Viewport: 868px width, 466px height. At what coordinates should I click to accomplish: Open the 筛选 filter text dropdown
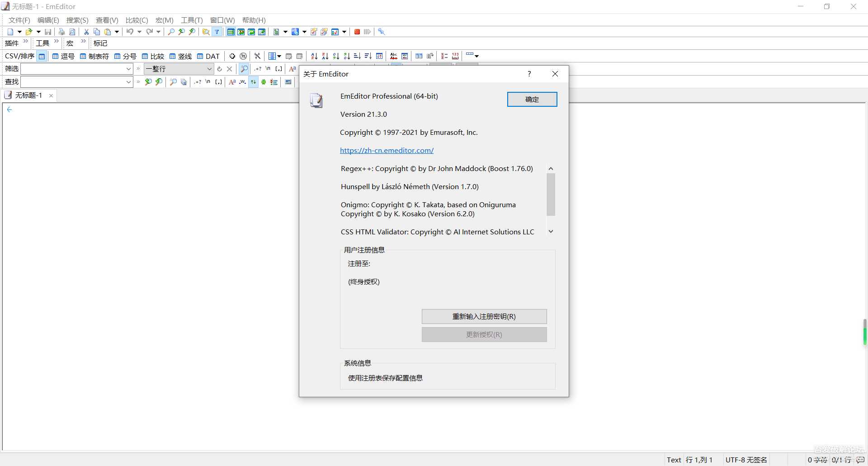(128, 69)
